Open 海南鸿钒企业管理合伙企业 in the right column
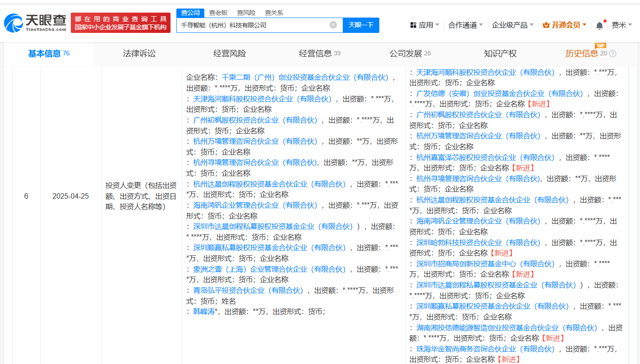The width and height of the screenshot is (640, 364). pyautogui.click(x=478, y=221)
